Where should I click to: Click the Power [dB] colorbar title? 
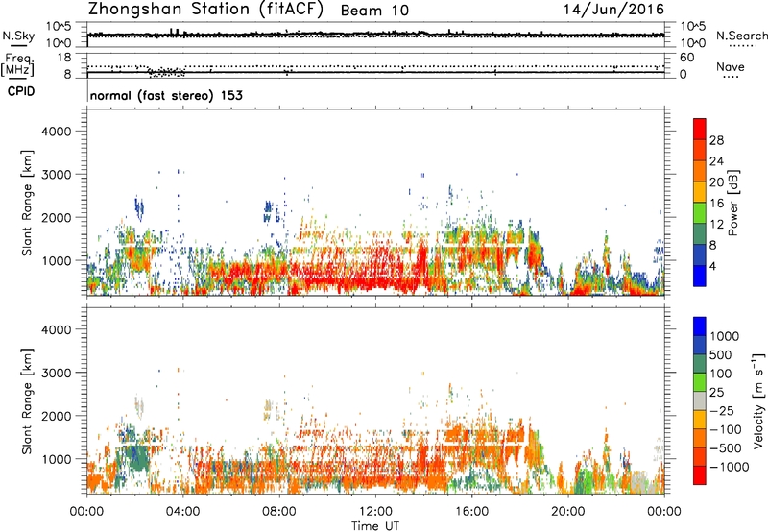click(732, 203)
